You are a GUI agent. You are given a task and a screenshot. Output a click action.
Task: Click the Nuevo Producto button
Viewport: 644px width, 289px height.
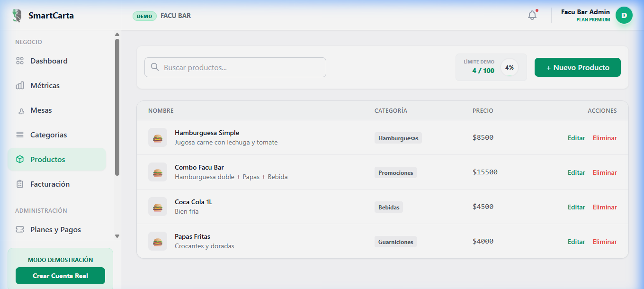click(x=577, y=67)
